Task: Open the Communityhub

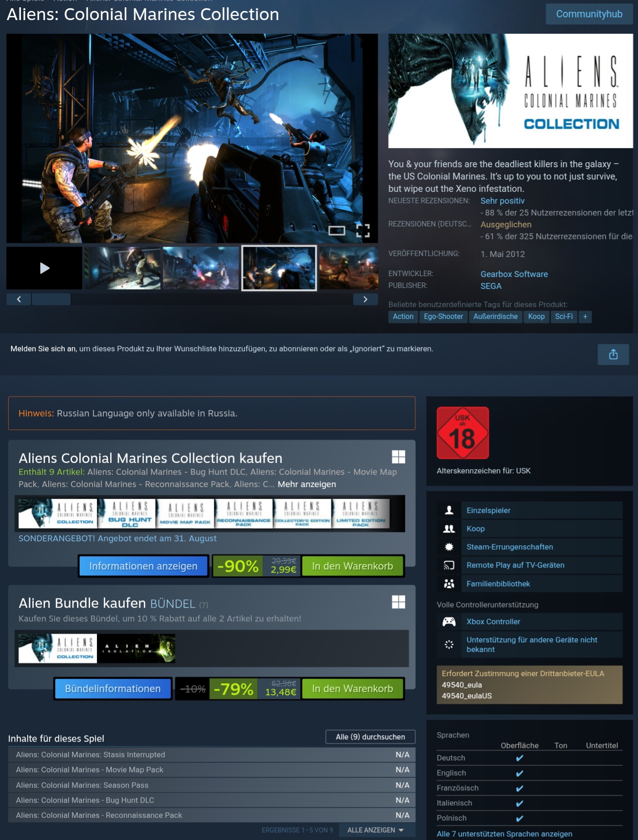Action: [x=589, y=14]
